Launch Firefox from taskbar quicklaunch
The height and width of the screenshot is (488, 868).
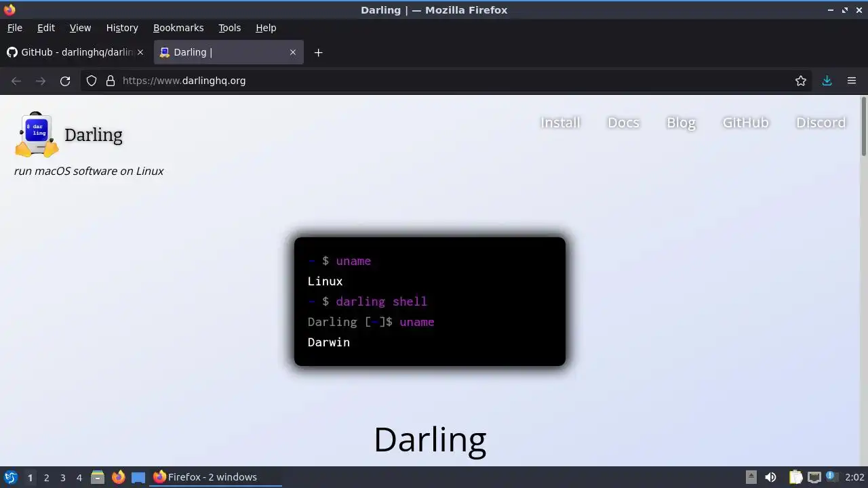click(118, 477)
